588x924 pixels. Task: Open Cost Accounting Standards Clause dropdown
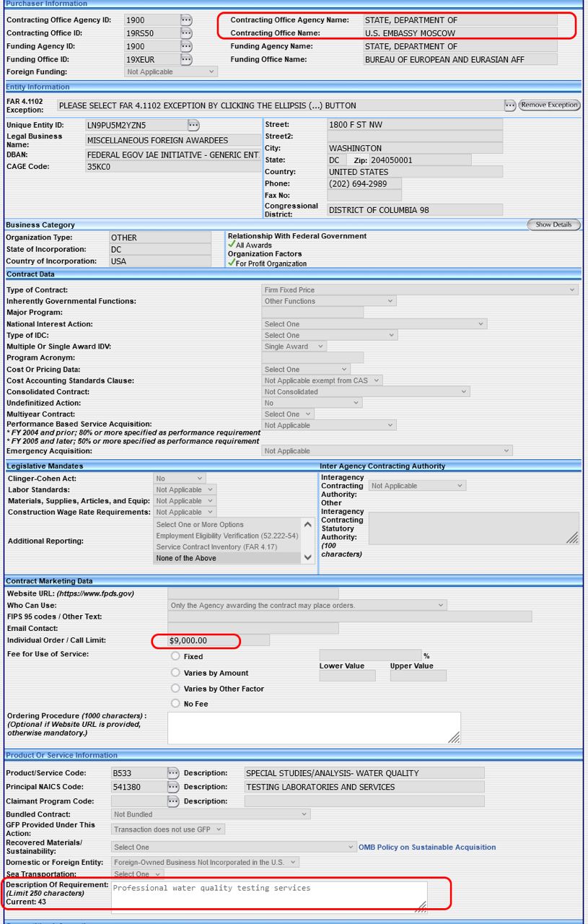322,380
